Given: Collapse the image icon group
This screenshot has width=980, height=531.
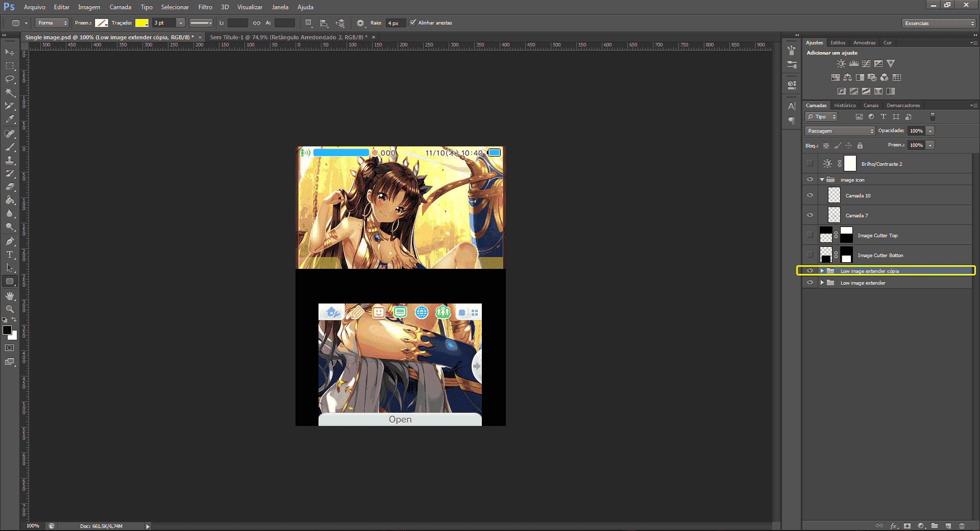Looking at the screenshot, I should pos(822,180).
